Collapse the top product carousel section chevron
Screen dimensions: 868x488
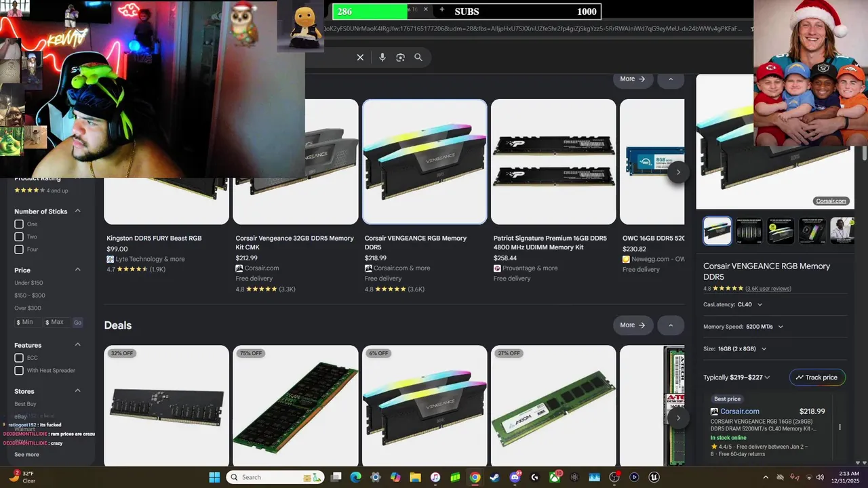671,79
